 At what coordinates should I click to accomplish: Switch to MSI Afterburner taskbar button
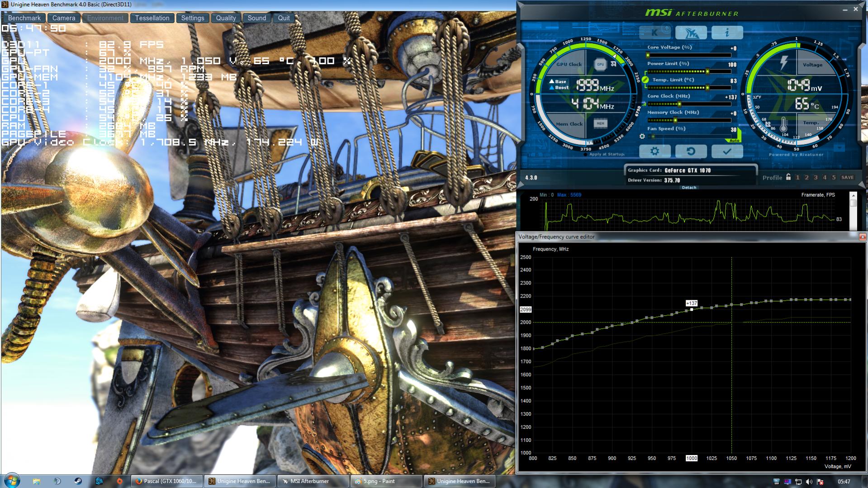tap(313, 481)
